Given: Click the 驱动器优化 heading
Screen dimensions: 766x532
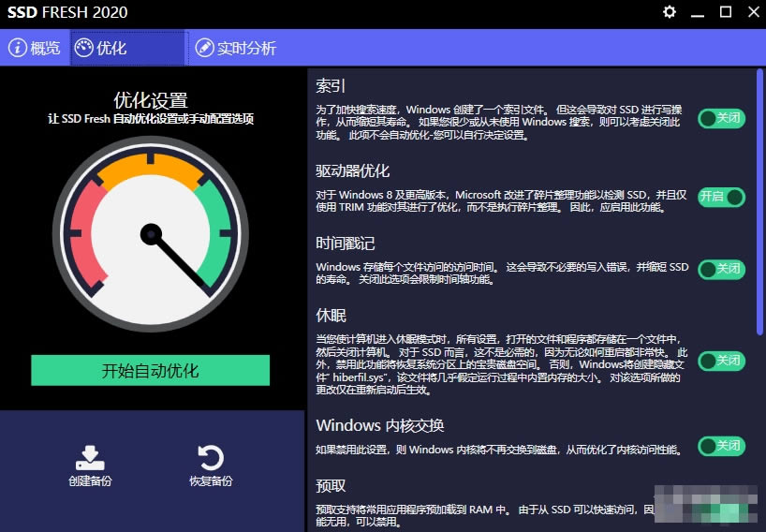Looking at the screenshot, I should coord(352,171).
